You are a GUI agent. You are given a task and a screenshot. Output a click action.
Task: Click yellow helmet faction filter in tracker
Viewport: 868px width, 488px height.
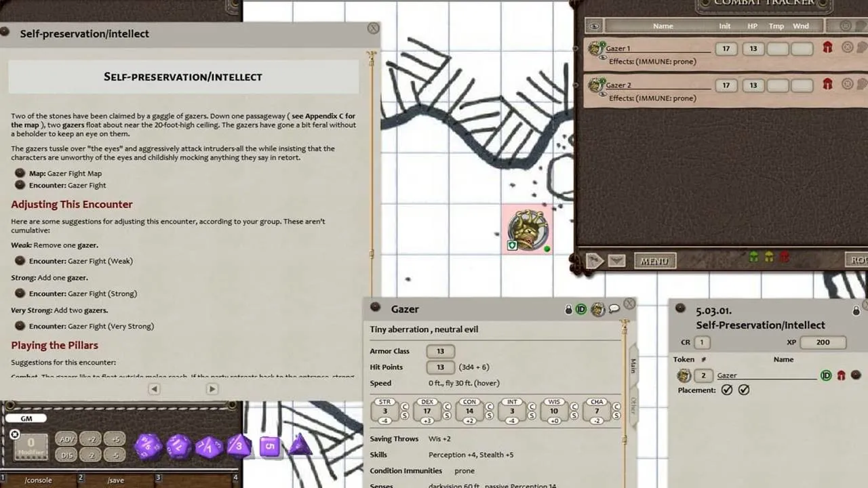point(769,258)
